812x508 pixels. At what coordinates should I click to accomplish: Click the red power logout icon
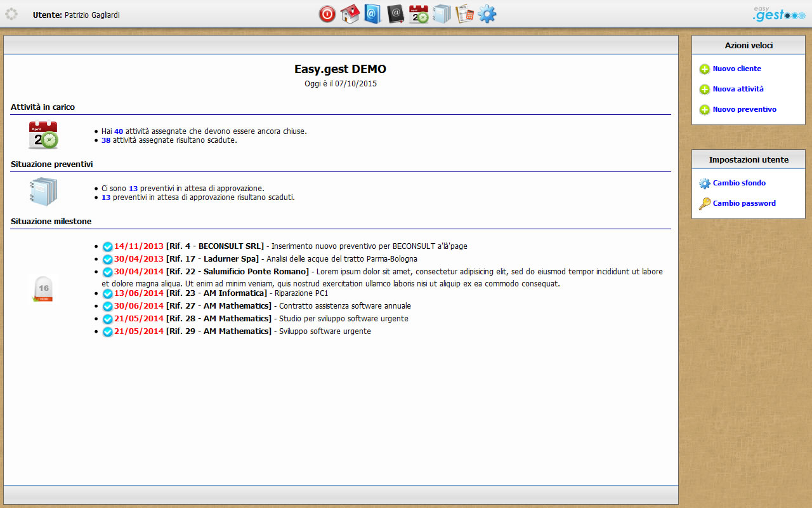tap(327, 14)
